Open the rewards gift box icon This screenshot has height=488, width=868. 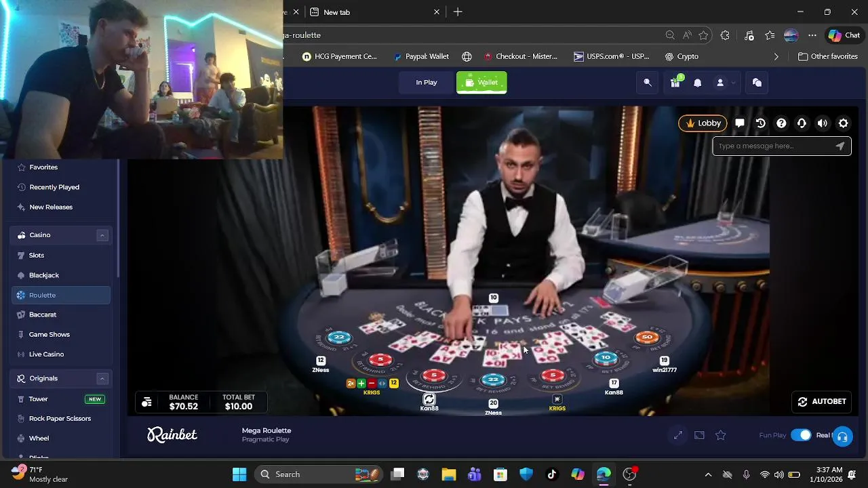[x=675, y=82]
